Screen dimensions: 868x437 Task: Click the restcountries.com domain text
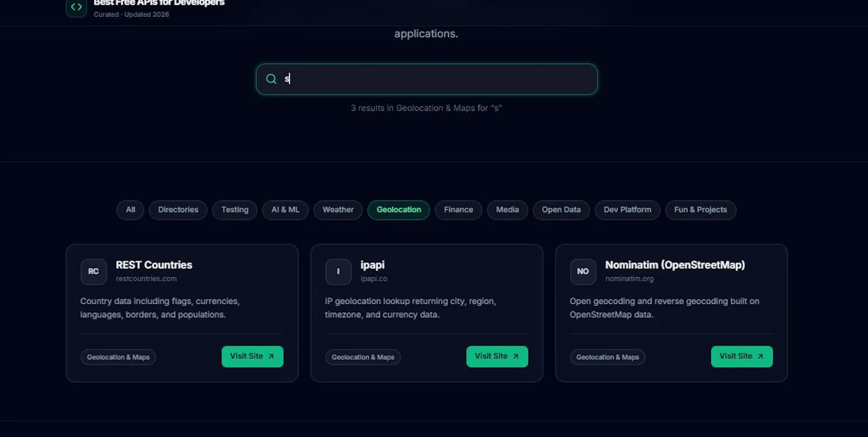tap(146, 279)
